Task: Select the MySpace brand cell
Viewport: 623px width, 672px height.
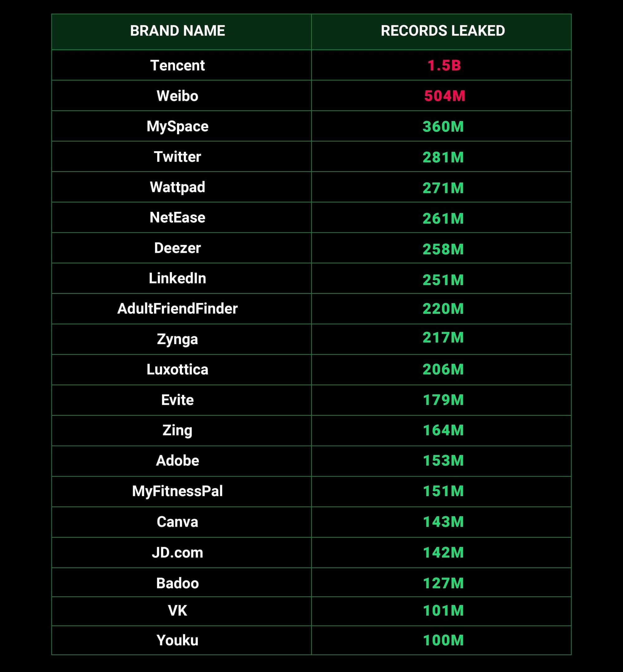Action: tap(177, 127)
